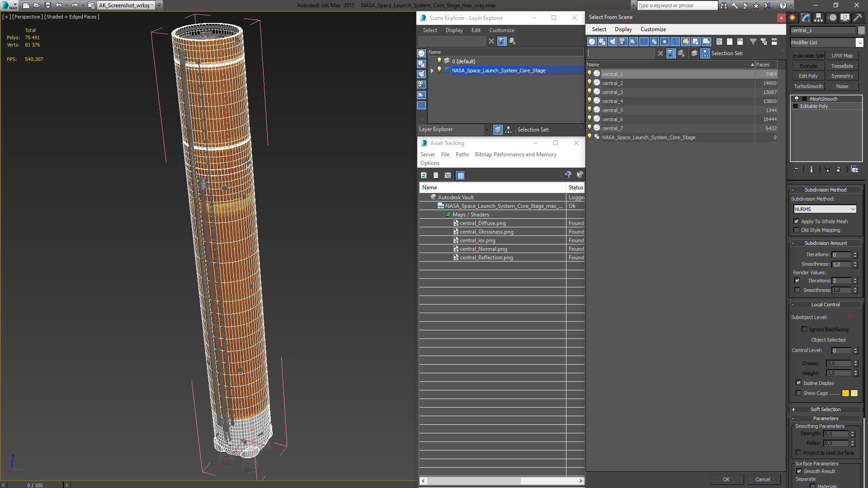Screen dimensions: 868x488
Task: Expand NASA_Space_Launch_System_Core_Stage layer tree
Action: [432, 70]
